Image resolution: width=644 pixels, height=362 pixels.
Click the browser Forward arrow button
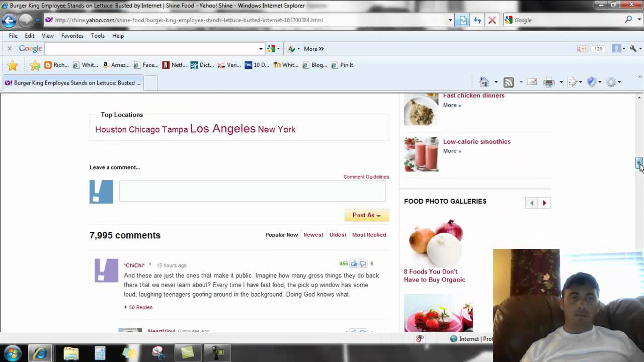tap(26, 21)
